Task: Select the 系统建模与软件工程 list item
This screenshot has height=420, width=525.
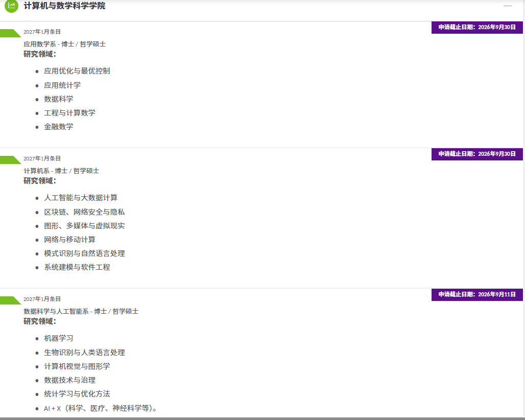Action: point(77,267)
